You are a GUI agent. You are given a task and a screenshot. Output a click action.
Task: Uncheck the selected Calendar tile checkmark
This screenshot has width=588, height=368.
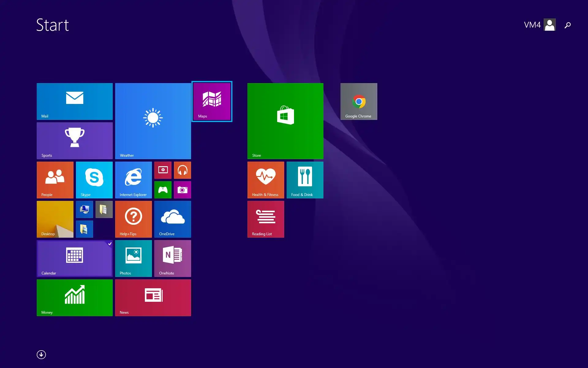tap(109, 244)
